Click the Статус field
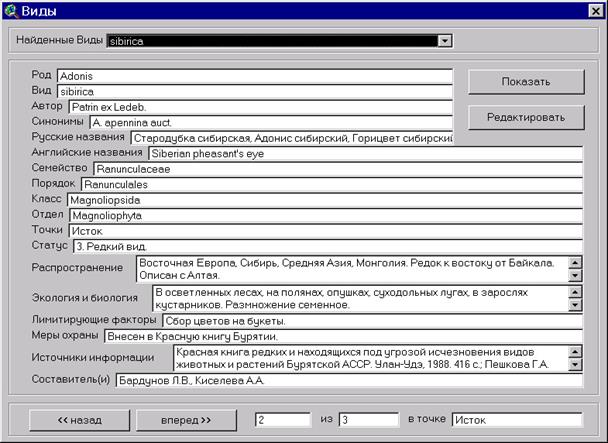The image size is (608, 443). click(325, 245)
